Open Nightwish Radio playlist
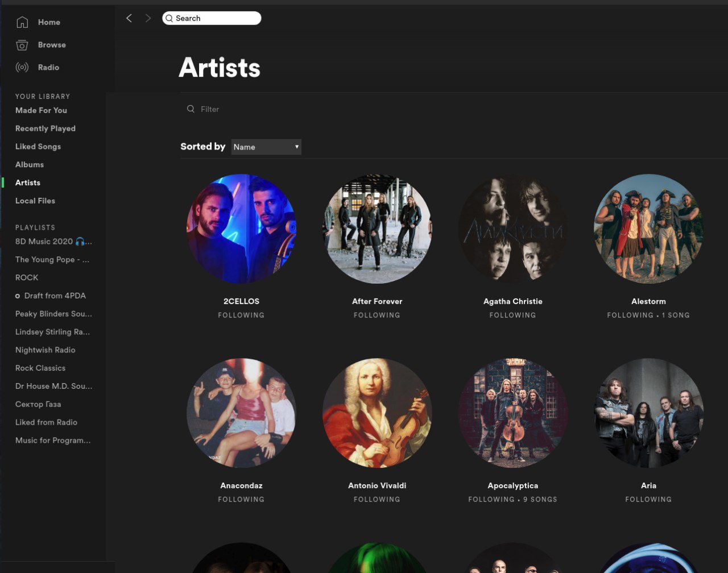 pyautogui.click(x=45, y=350)
